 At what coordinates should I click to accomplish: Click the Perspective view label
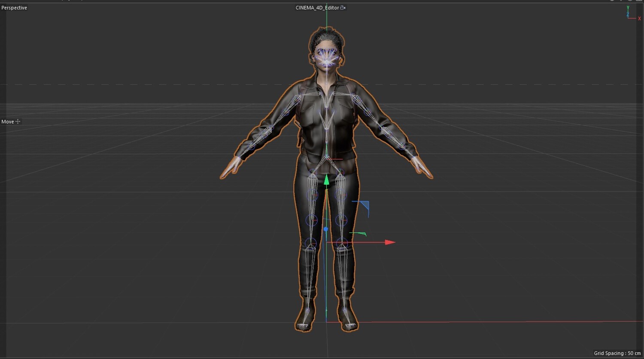tap(14, 8)
